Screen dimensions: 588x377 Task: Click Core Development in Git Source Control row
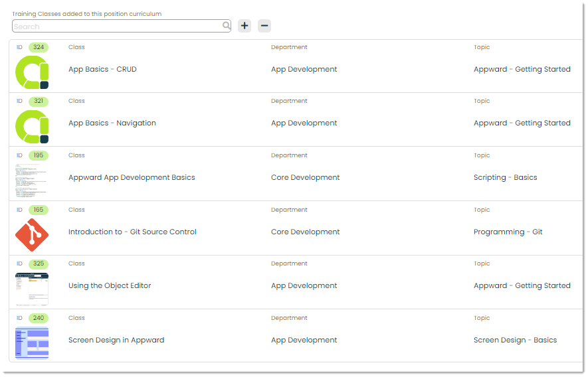305,232
